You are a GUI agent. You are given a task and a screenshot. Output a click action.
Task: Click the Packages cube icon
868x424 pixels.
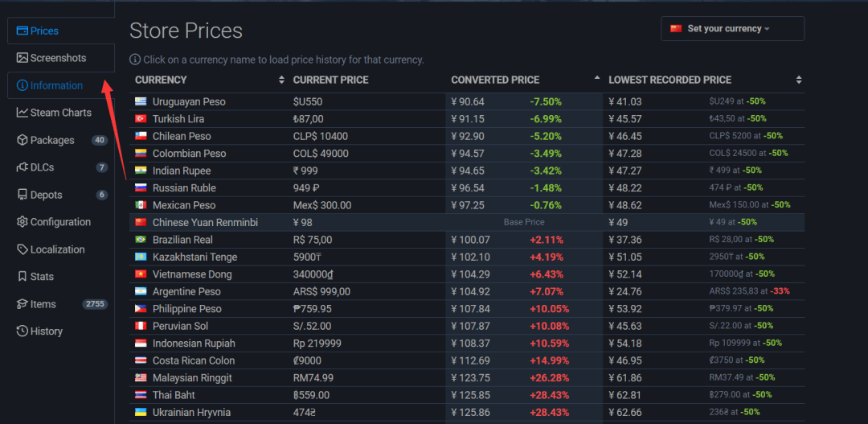pyautogui.click(x=23, y=140)
